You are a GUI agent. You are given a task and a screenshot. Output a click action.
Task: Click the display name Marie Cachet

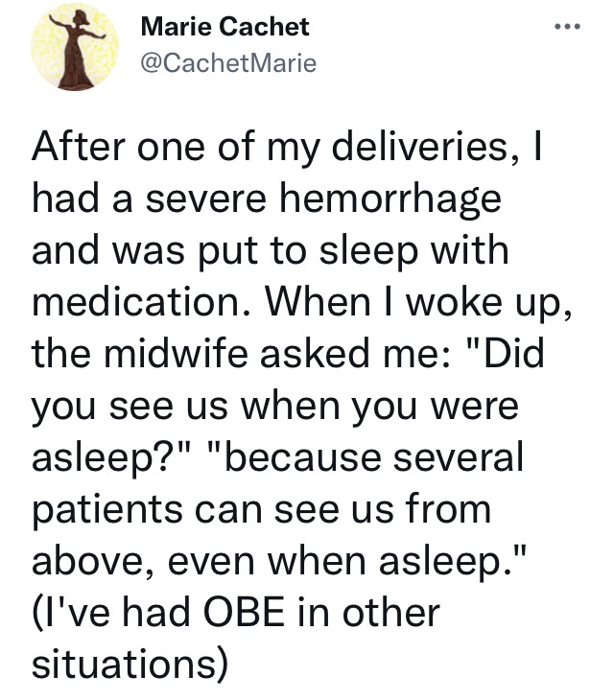click(x=224, y=27)
